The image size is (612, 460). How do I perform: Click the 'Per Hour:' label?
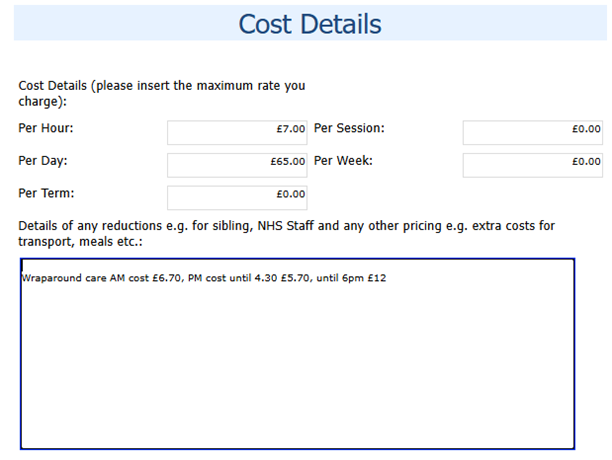(x=46, y=129)
